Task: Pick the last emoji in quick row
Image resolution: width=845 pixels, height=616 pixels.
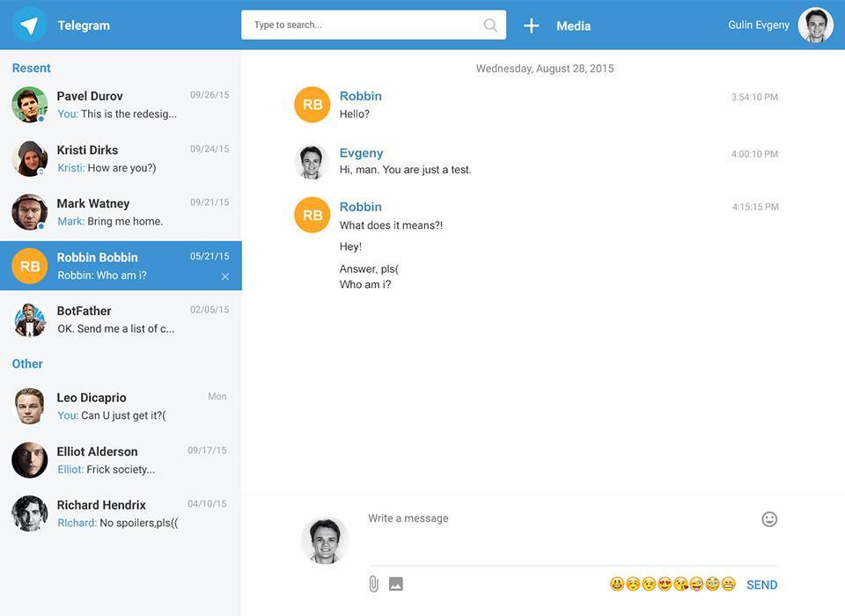Action: coord(728,584)
